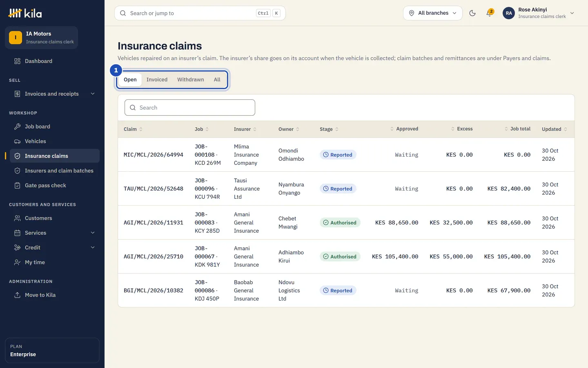Switch to the All tab

(x=217, y=80)
